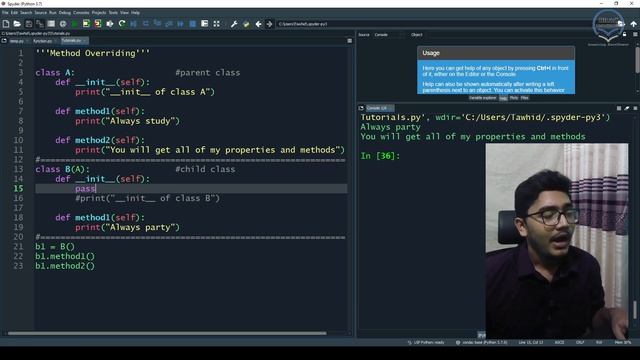The height and width of the screenshot is (360, 640).
Task: Click the Help pane vertical scrollbar
Action: (637, 61)
